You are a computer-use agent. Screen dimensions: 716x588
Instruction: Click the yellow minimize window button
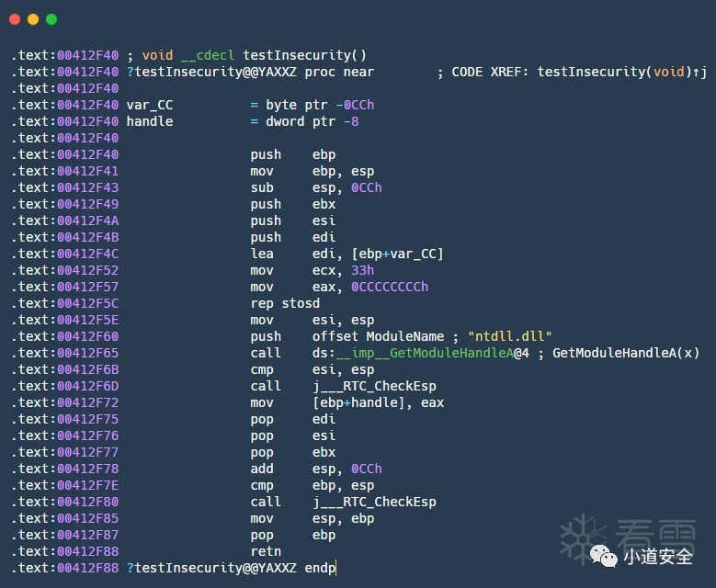coord(33,18)
